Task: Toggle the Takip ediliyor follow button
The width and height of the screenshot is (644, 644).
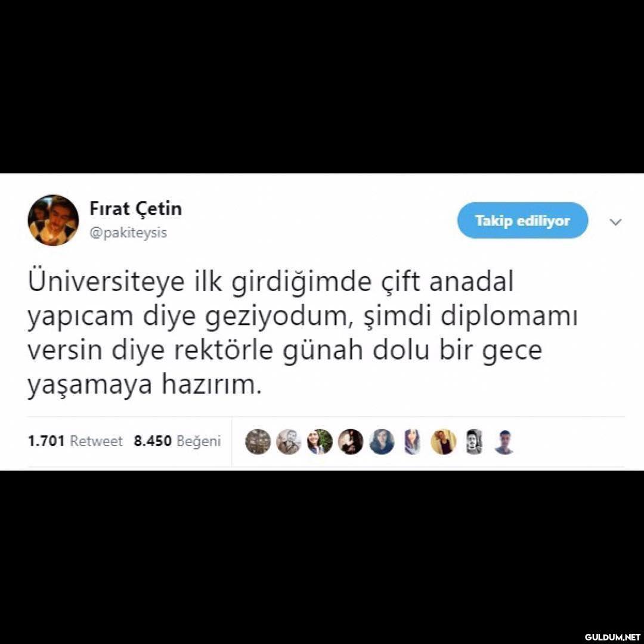Action: click(x=522, y=221)
